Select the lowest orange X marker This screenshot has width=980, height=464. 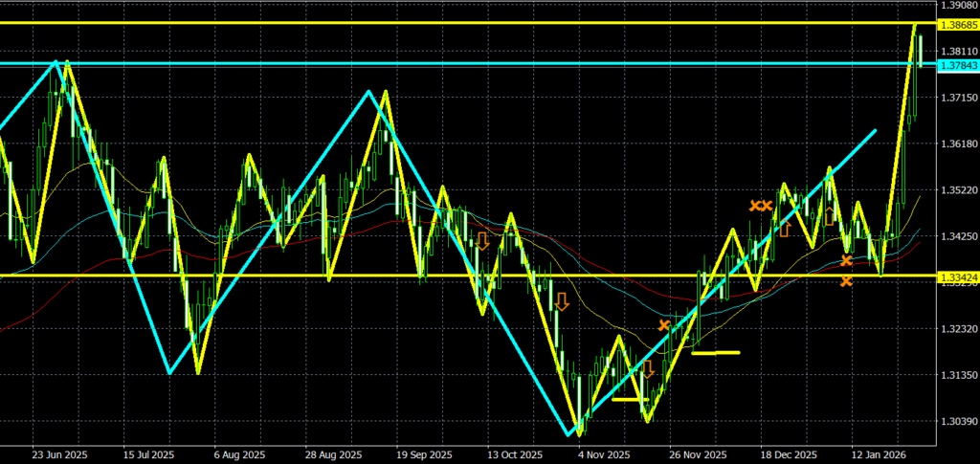pos(846,280)
